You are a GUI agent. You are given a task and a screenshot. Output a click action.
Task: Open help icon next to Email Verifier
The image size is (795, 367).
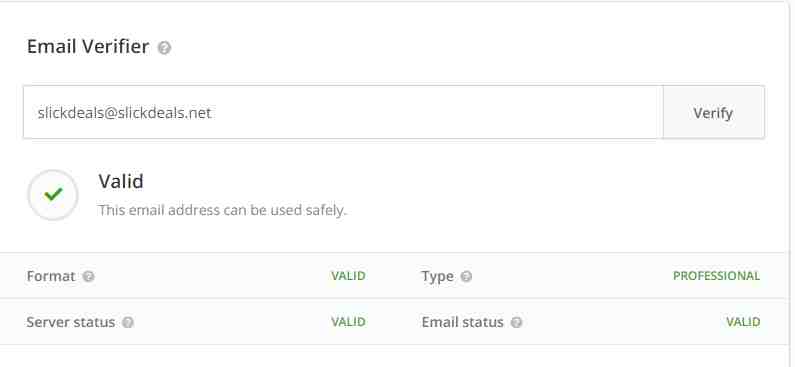tap(164, 48)
